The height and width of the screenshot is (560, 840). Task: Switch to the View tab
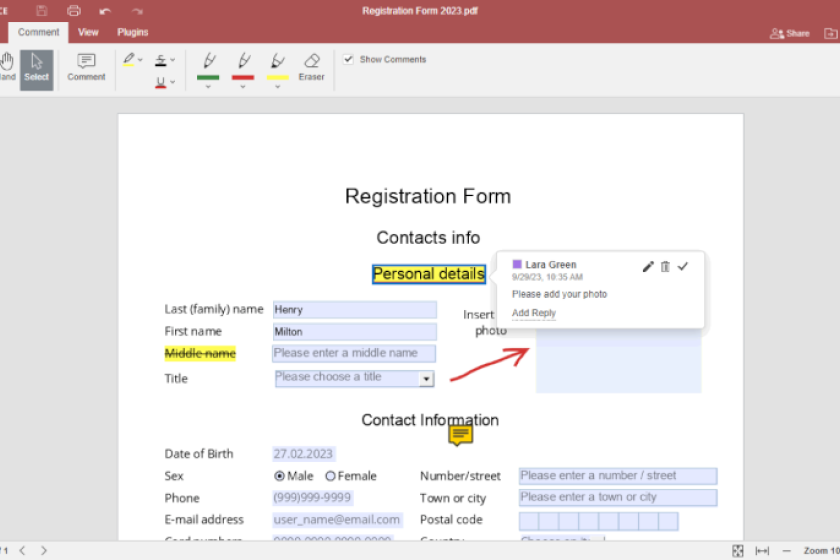[x=88, y=32]
